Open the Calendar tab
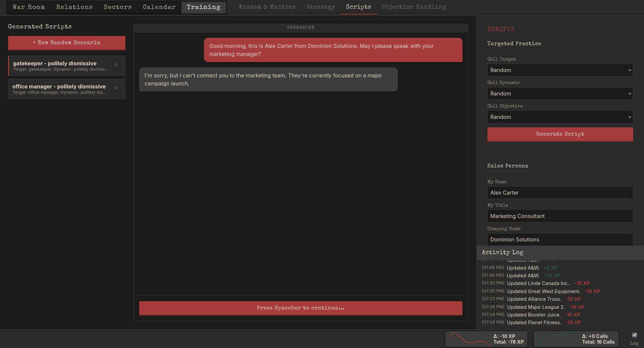 [159, 7]
